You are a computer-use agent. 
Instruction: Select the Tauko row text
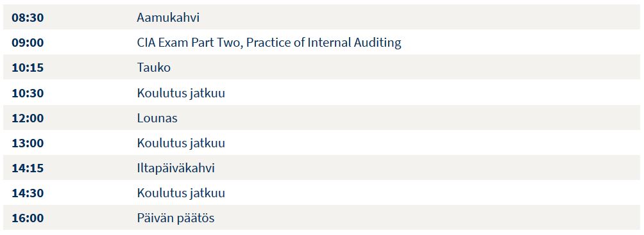(x=153, y=68)
